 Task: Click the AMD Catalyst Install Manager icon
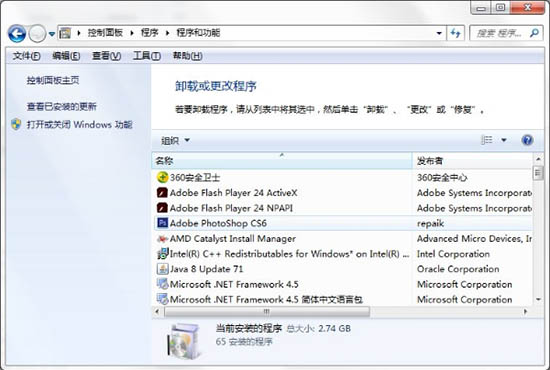point(162,238)
